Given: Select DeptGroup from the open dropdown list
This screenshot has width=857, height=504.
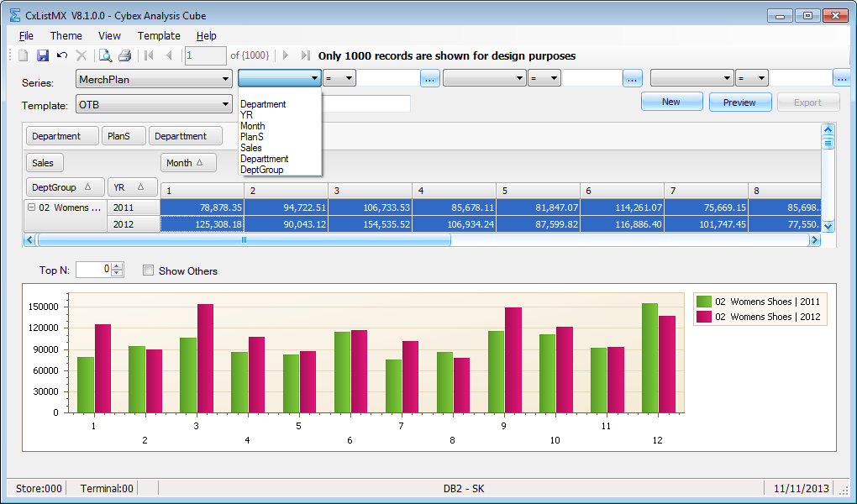Looking at the screenshot, I should [262, 170].
